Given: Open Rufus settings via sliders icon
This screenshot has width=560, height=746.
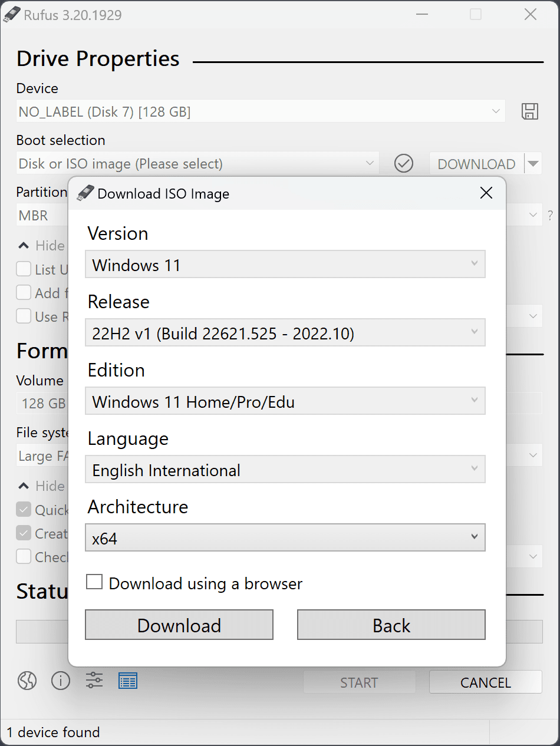Looking at the screenshot, I should [x=94, y=681].
